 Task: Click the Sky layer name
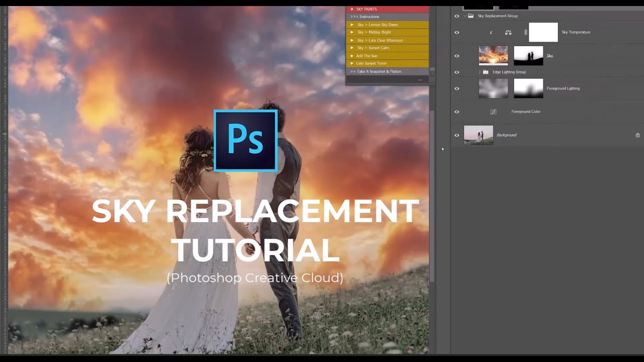(550, 56)
